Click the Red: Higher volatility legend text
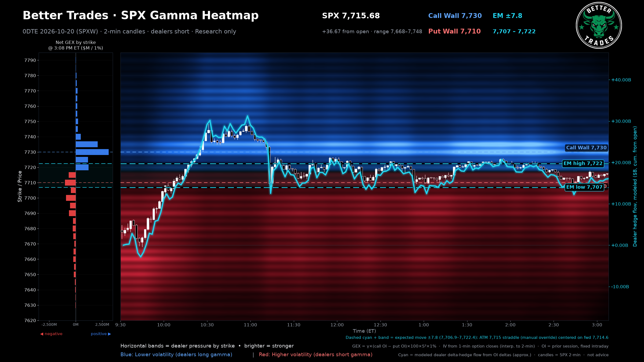Image resolution: width=644 pixels, height=362 pixels. (x=316, y=354)
